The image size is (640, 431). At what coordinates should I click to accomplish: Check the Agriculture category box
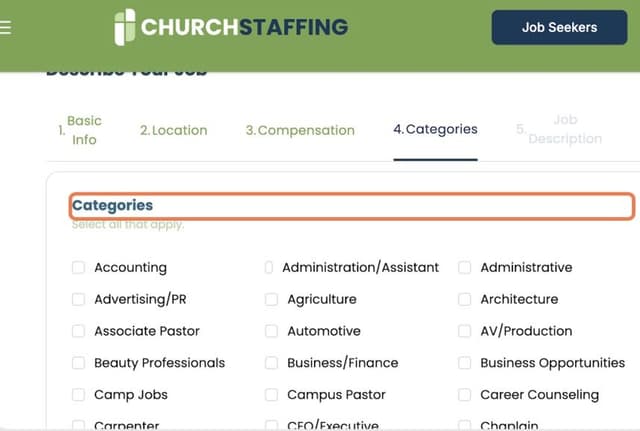click(272, 299)
